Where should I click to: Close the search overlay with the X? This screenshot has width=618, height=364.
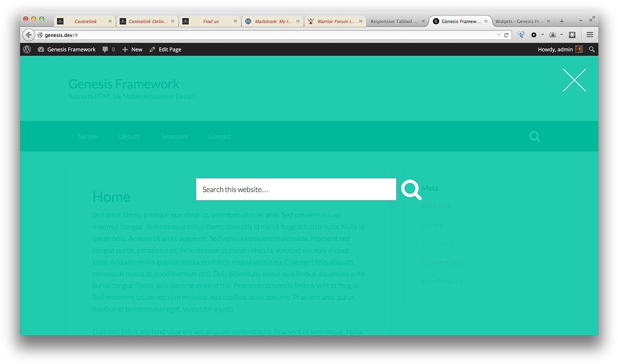(574, 80)
